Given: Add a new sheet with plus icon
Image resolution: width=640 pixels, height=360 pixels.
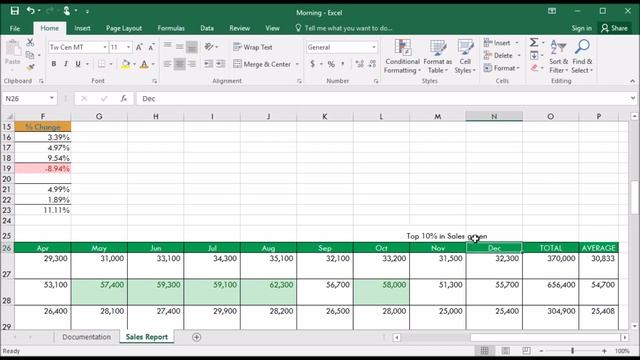Looking at the screenshot, I should [x=196, y=337].
